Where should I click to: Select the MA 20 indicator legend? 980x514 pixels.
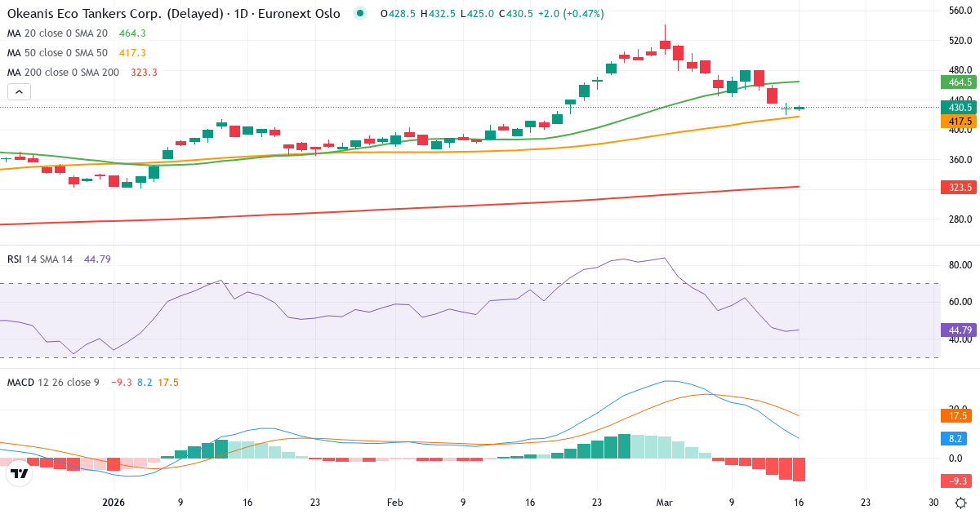coord(57,33)
